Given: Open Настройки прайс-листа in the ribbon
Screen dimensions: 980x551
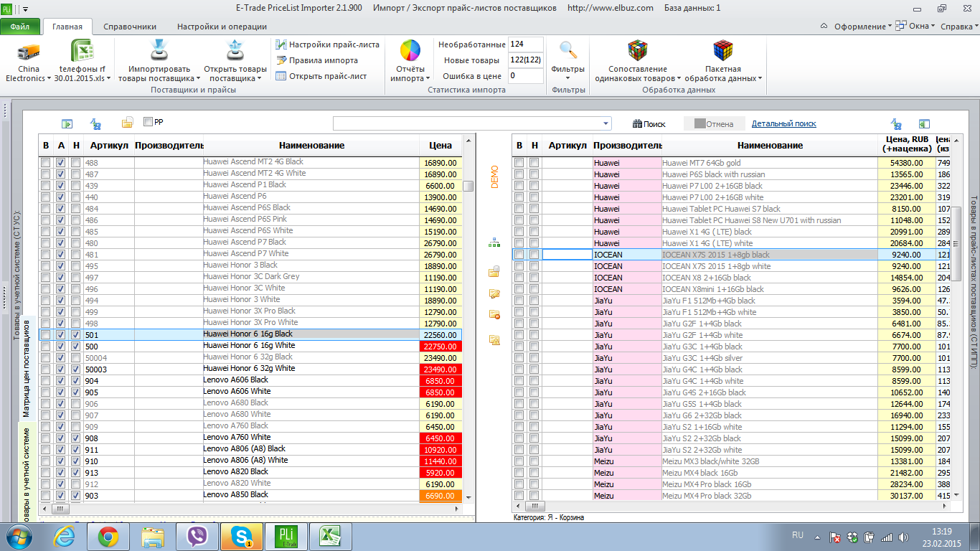Looking at the screenshot, I should click(328, 44).
